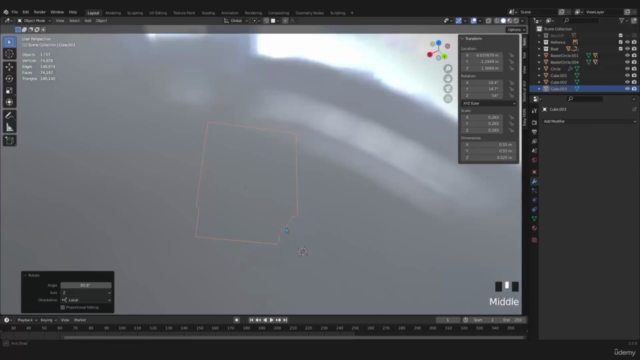Click the outliner filter funnel icon

pyautogui.click(x=622, y=20)
